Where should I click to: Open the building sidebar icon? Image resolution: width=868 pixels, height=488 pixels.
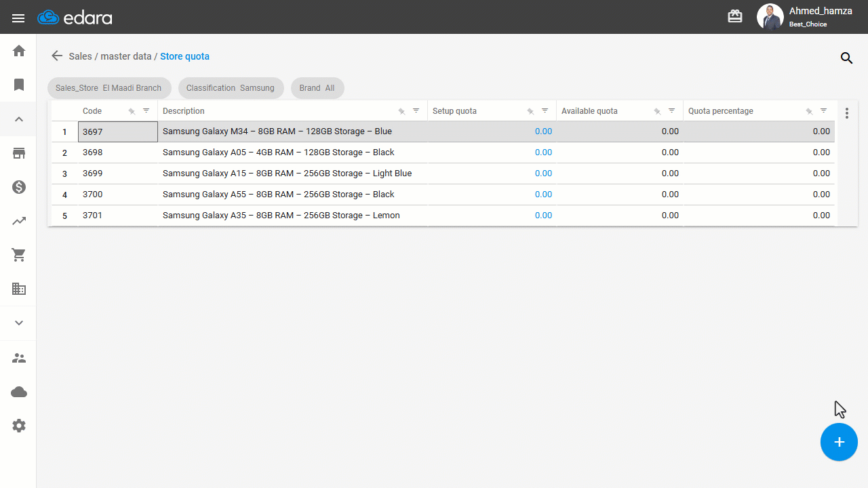pos(19,289)
